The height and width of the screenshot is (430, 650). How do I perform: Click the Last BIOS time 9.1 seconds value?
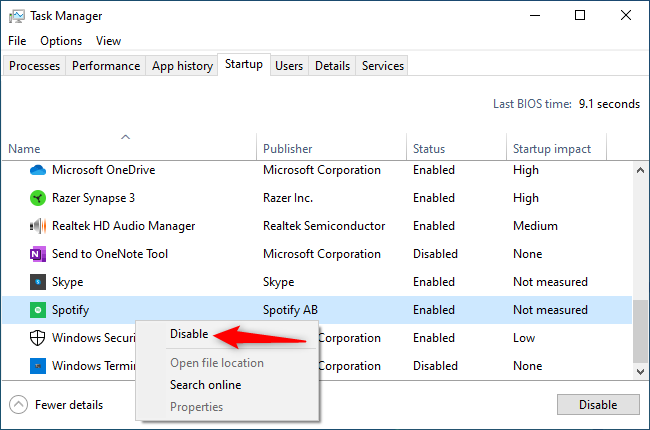click(609, 104)
